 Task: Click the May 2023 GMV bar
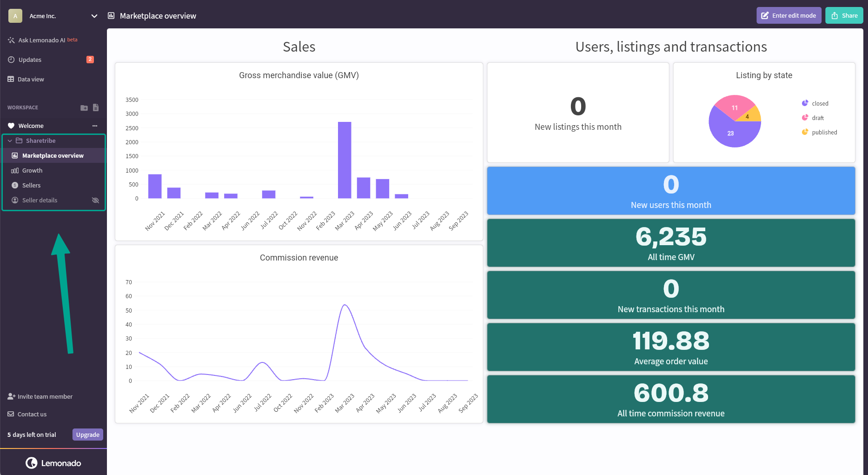(x=383, y=188)
